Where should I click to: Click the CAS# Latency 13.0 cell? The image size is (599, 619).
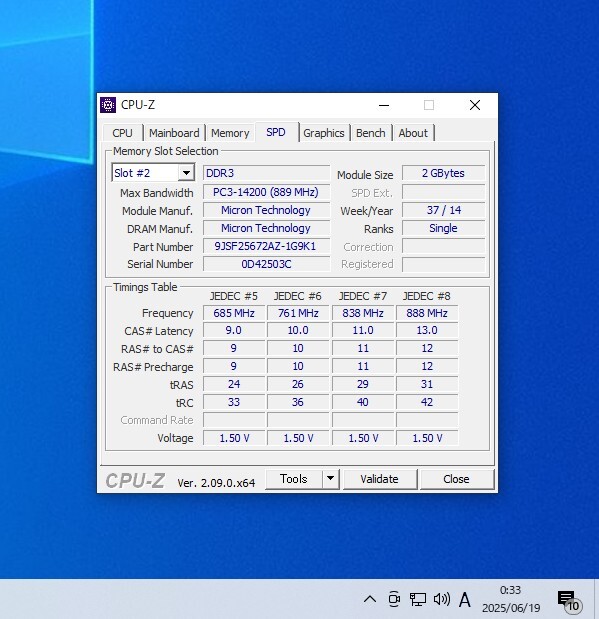pos(427,330)
